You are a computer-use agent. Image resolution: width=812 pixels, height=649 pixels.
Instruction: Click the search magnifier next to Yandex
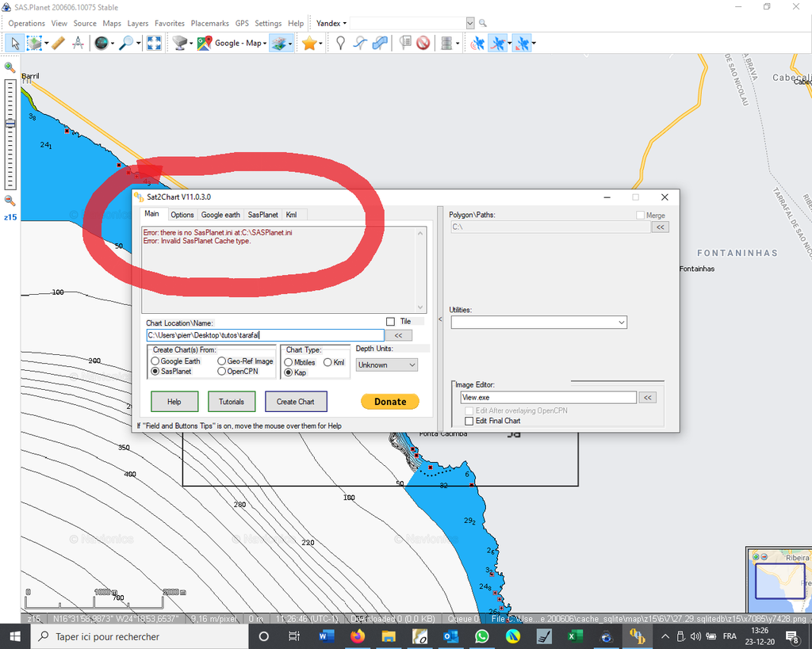click(483, 23)
